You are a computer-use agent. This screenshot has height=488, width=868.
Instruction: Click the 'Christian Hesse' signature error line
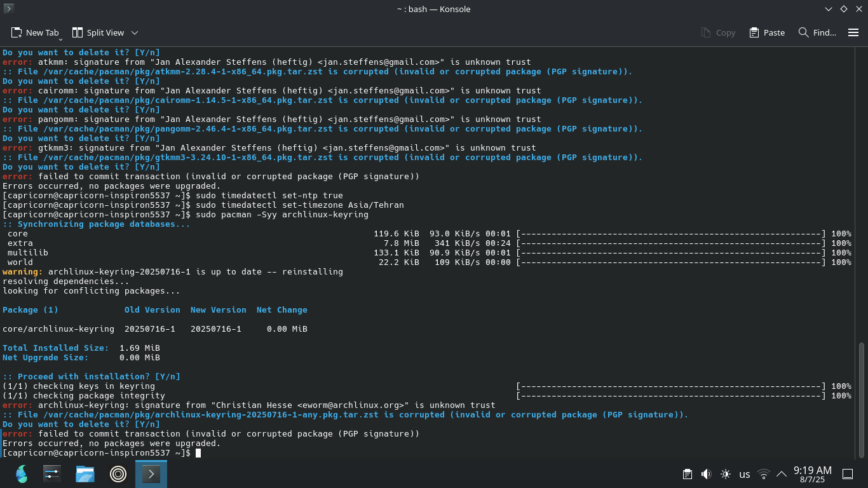pyautogui.click(x=249, y=405)
